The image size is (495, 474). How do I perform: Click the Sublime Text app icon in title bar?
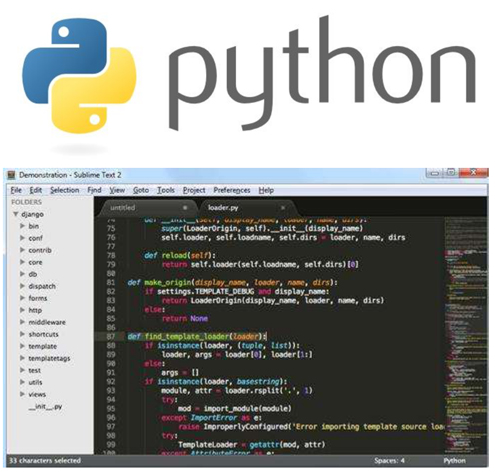coord(12,175)
